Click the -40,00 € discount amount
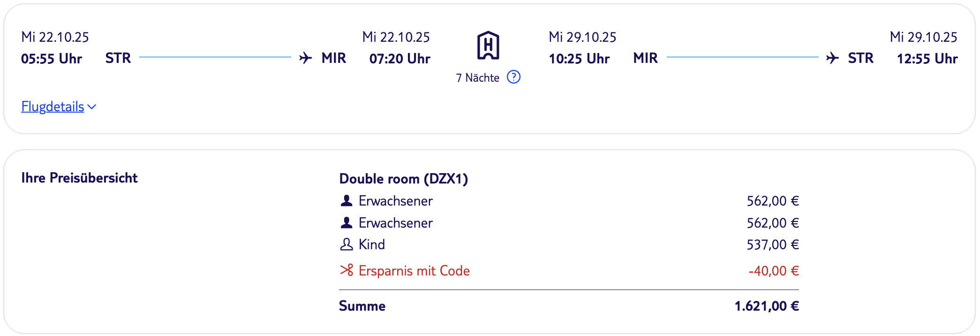This screenshot has height=336, width=980. point(774,271)
